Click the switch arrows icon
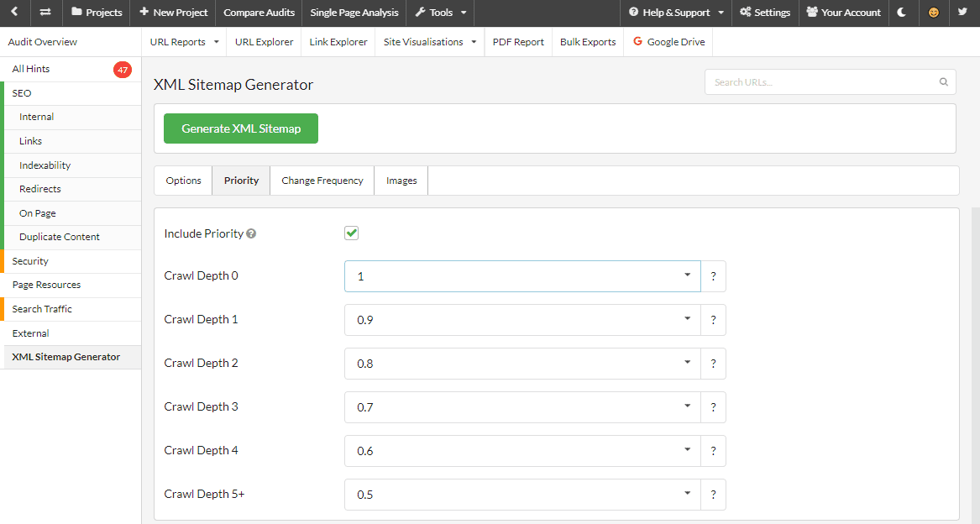 point(45,12)
